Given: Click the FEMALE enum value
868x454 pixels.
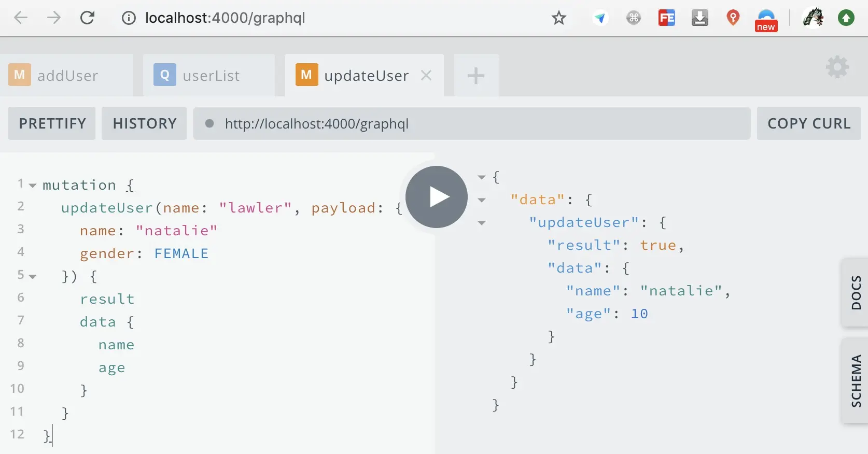Looking at the screenshot, I should click(x=181, y=253).
